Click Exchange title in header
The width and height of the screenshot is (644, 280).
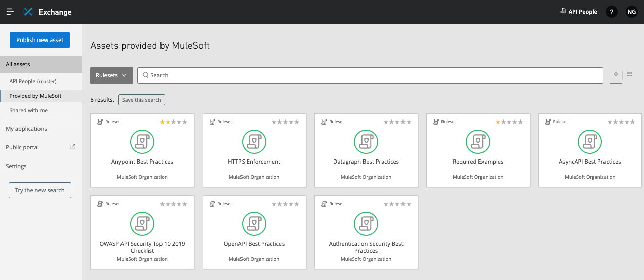tap(55, 12)
